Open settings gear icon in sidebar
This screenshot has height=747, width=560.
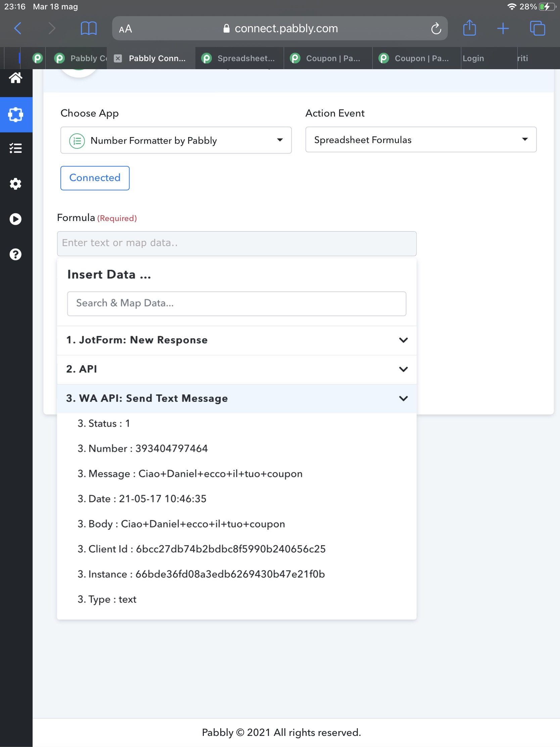click(16, 184)
